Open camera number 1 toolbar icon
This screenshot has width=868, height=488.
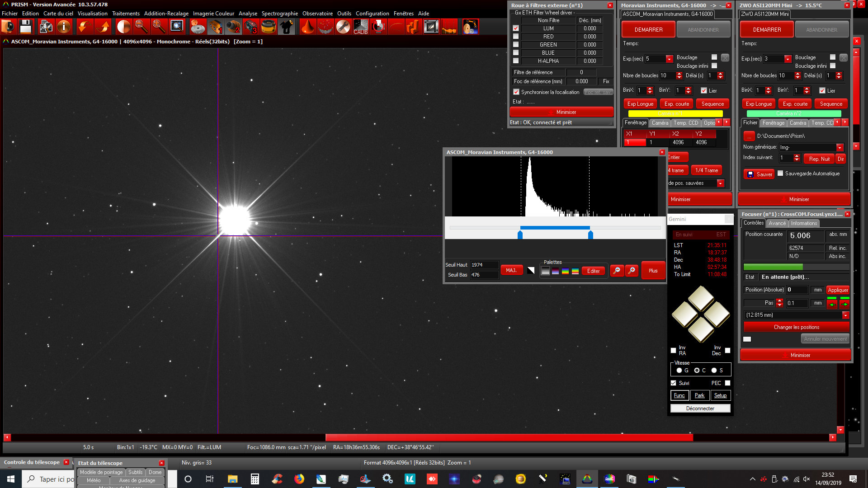tap(216, 27)
